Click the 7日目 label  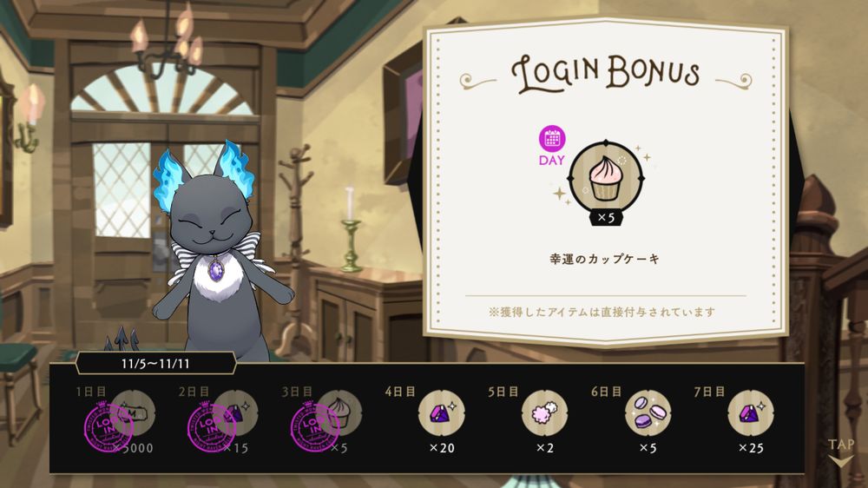point(710,392)
